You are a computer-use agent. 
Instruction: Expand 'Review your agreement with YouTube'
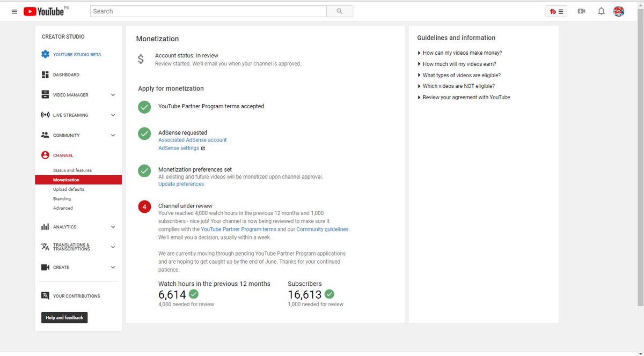pyautogui.click(x=464, y=98)
